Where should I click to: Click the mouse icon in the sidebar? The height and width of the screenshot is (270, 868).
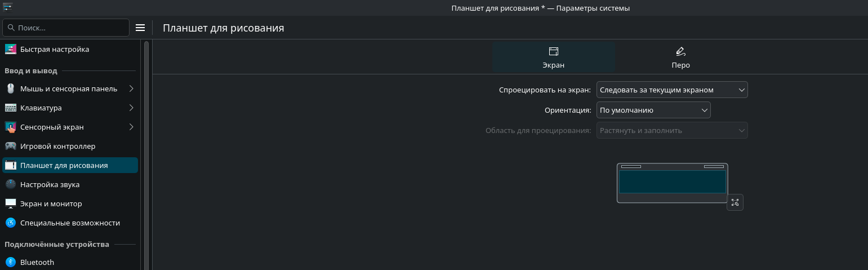(11, 88)
